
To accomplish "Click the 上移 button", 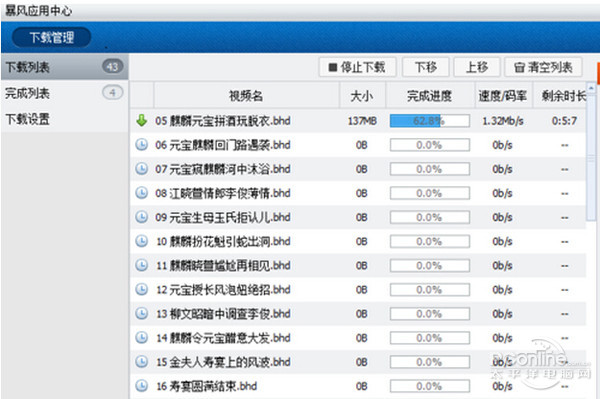I will (x=477, y=67).
